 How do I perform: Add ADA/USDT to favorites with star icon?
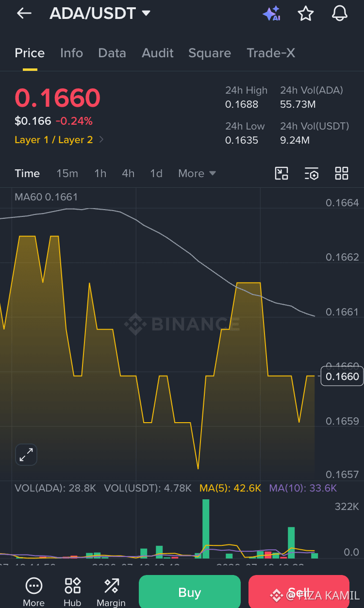pyautogui.click(x=305, y=14)
